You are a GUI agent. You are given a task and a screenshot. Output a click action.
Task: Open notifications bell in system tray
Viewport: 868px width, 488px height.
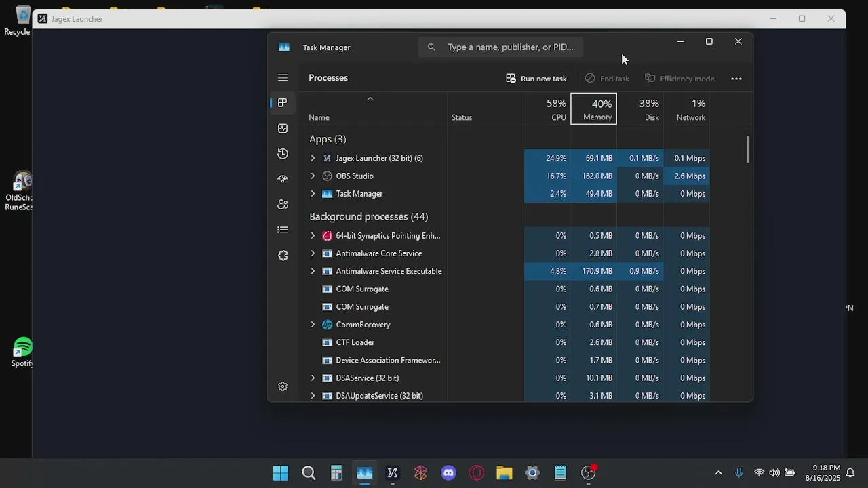tap(850, 473)
